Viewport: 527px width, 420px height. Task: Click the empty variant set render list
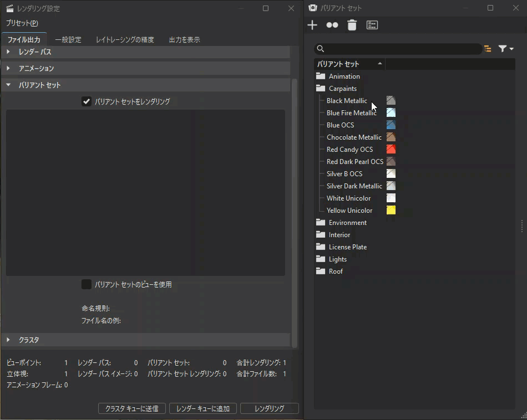145,193
